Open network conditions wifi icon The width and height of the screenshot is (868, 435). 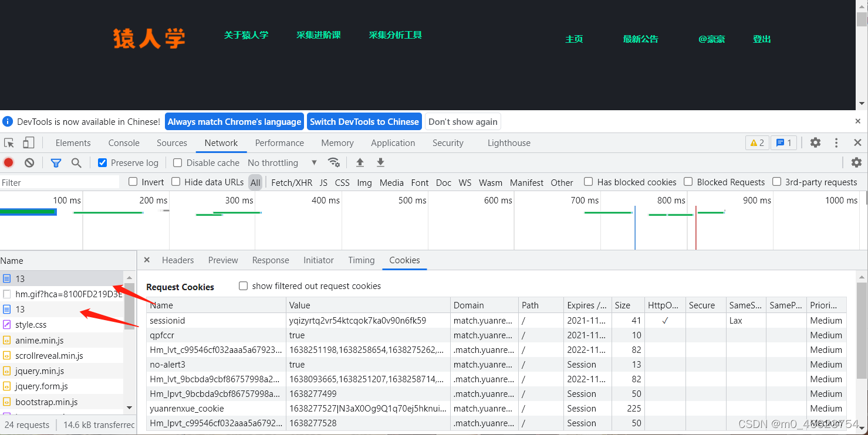click(334, 162)
